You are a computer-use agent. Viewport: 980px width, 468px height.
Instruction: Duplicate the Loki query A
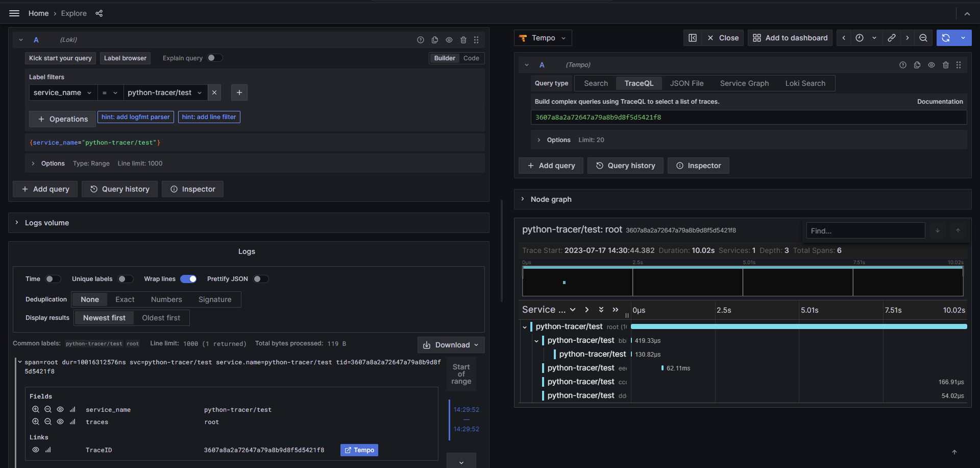click(435, 40)
